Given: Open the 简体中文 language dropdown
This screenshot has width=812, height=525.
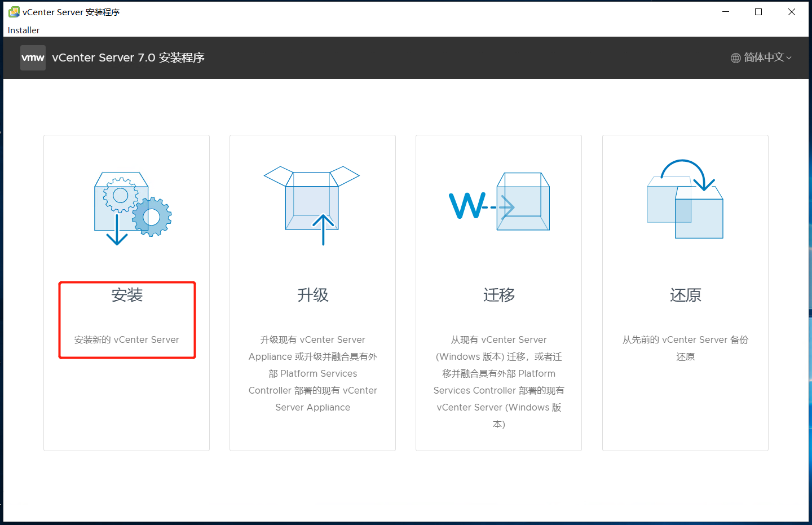Looking at the screenshot, I should (762, 58).
